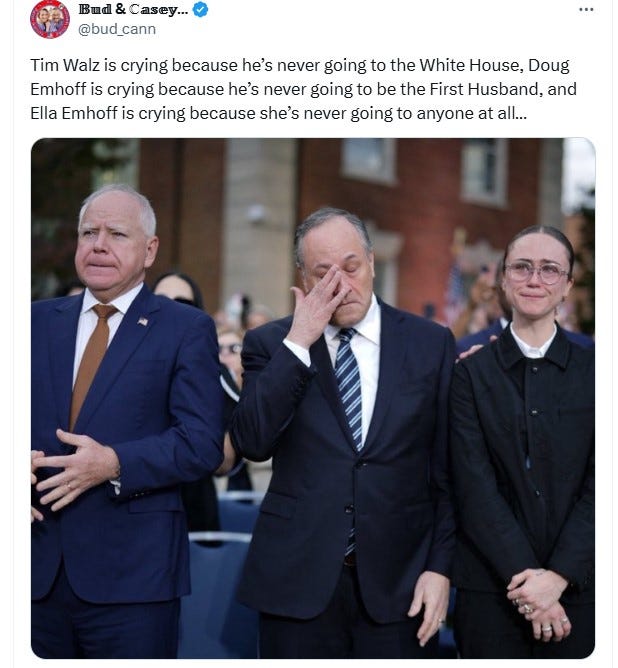Click the American flag in the photo background
Screen dimensions: 618x668
(x=455, y=289)
